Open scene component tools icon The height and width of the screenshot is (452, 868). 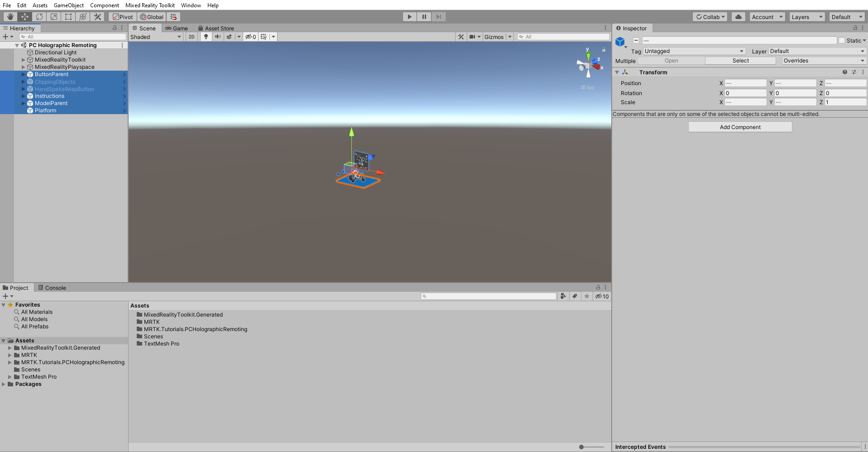click(x=461, y=37)
